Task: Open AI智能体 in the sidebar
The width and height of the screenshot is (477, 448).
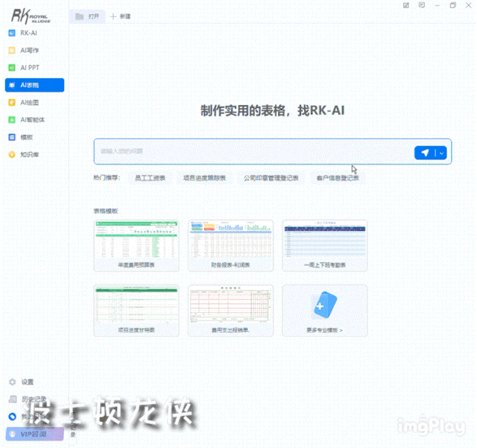Action: point(27,119)
